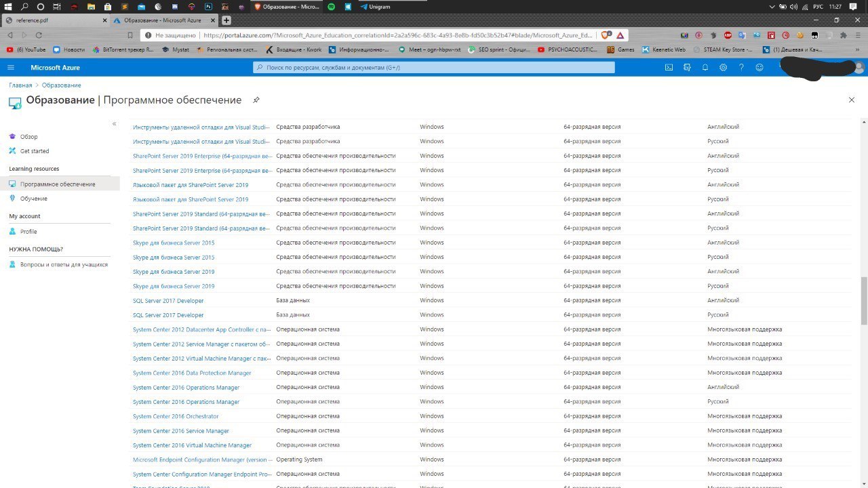This screenshot has width=868, height=488.
Task: Open System Center 2016 Orchestrator
Action: [x=176, y=416]
